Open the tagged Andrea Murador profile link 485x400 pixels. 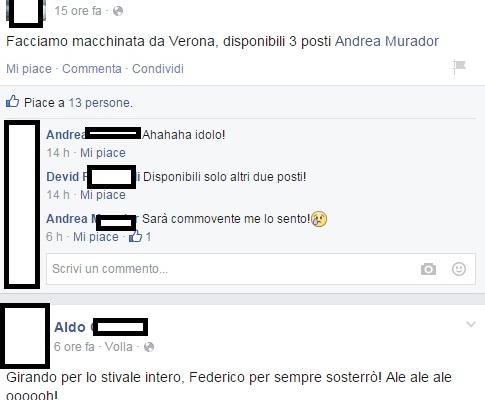click(387, 41)
